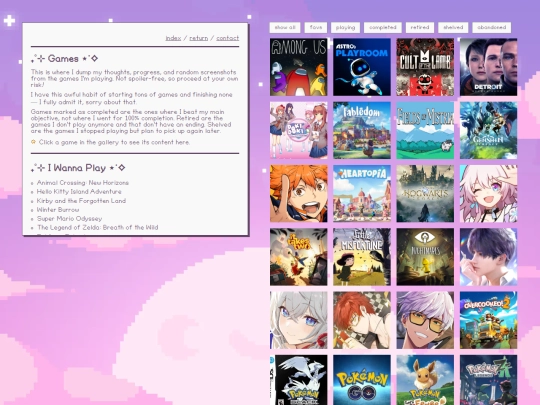This screenshot has height=405, width=540.
Task: Select the Pokémon GO thumbnail
Action: 362,380
